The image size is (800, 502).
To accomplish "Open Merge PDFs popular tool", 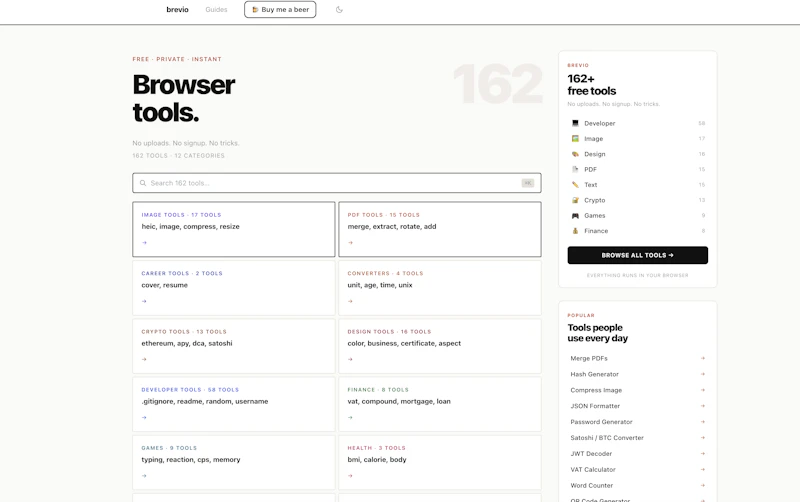I will [x=638, y=358].
